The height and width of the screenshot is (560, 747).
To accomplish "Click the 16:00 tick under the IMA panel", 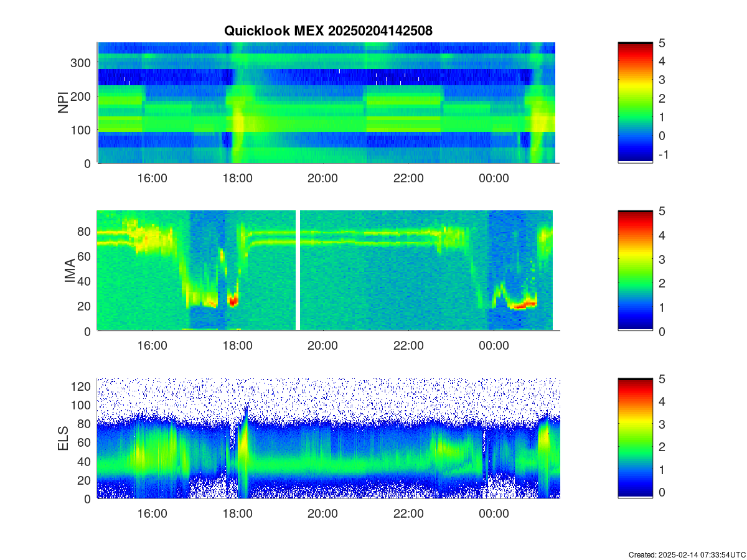I will point(152,345).
